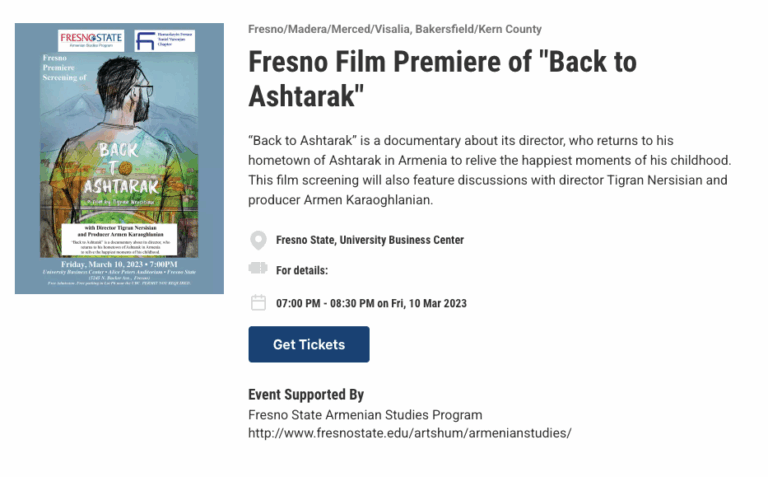Click the blue chapter logo on the poster
This screenshot has width=768, height=477.
coord(163,41)
